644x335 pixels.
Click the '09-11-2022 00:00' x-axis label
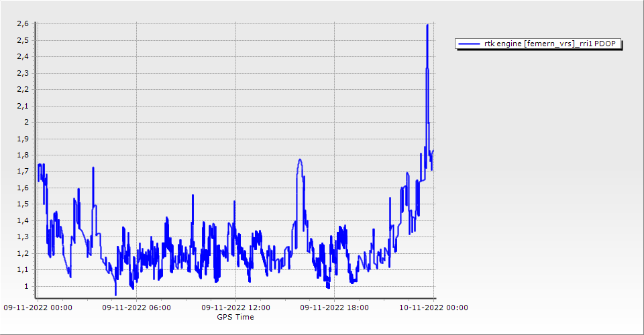coord(38,308)
